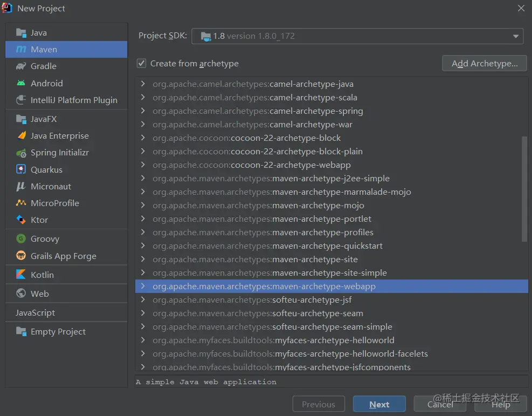Select Gradle project type
Image resolution: width=532 pixels, height=416 pixels.
[66, 66]
